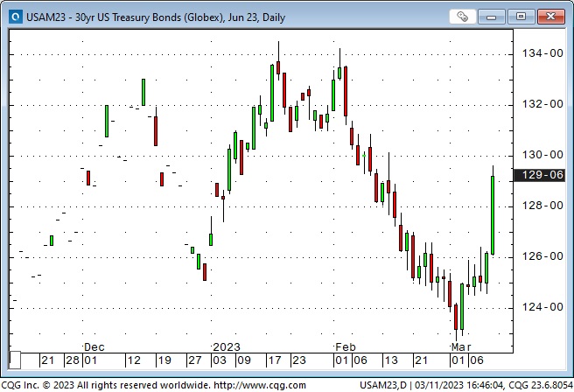The height and width of the screenshot is (392, 574).
Task: Click the Dec month label on time axis
Action: tap(94, 347)
